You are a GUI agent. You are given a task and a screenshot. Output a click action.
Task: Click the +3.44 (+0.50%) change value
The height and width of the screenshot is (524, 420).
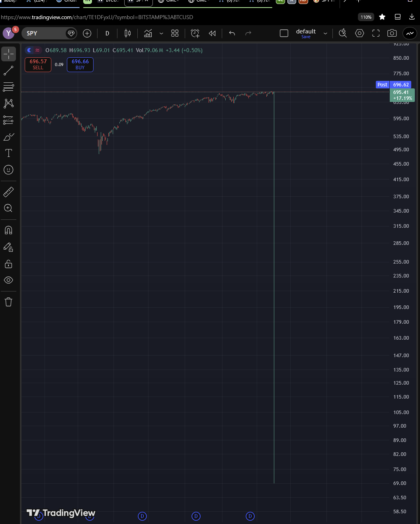[x=184, y=50]
